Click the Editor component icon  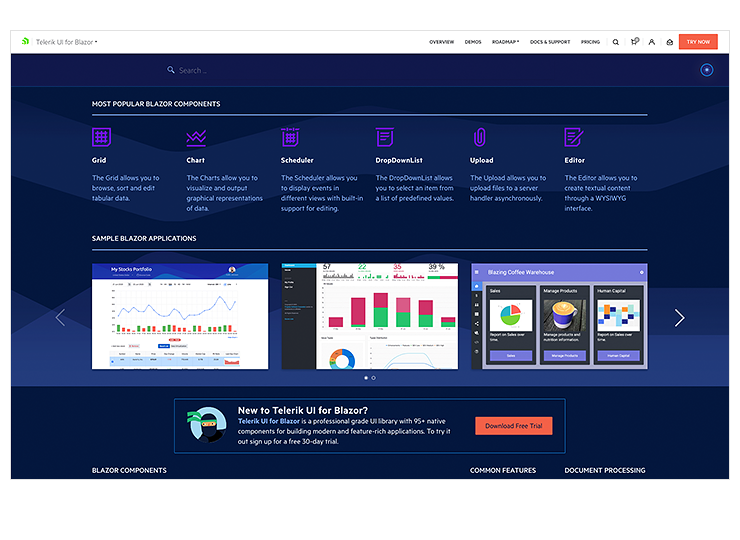tap(574, 137)
